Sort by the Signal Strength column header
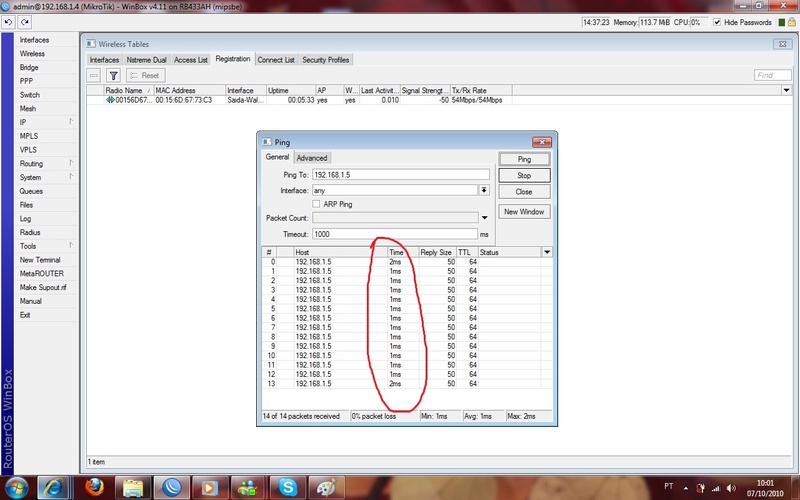800x500 pixels. [x=425, y=90]
